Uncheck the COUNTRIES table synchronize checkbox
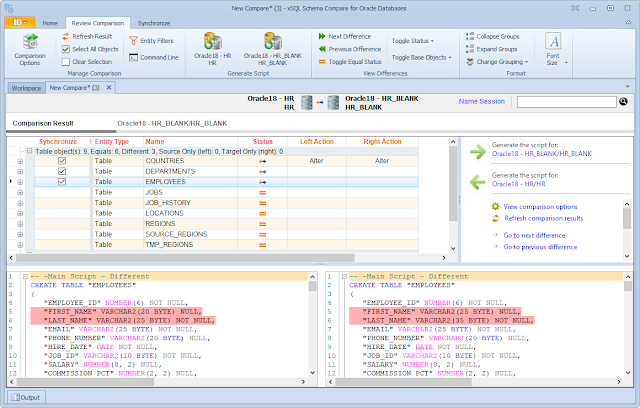This screenshot has width=640, height=408. point(61,160)
